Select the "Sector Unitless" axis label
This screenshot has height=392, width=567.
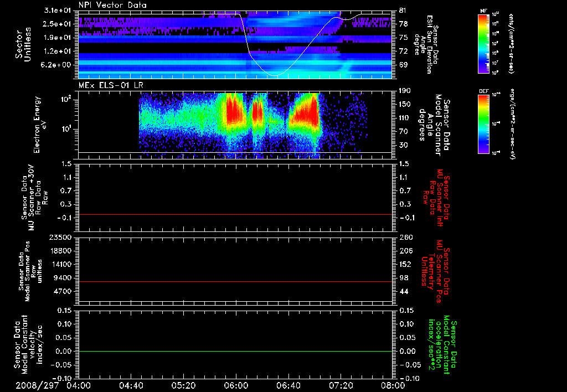pos(23,44)
